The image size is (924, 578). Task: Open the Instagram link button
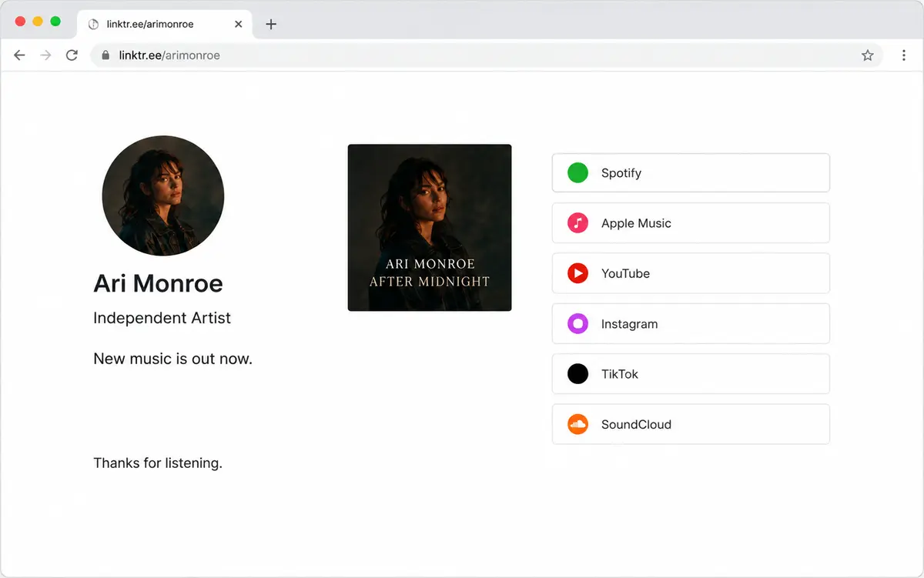coord(691,324)
